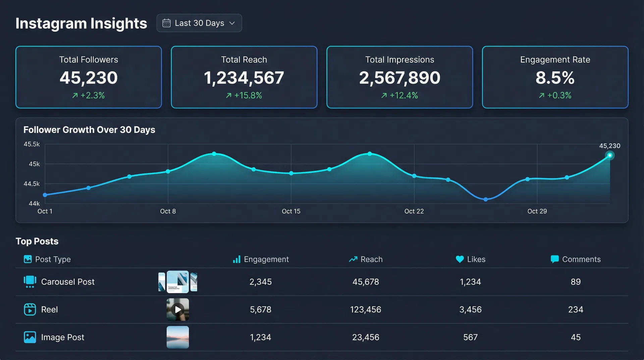Click the Reel icon in the table
644x360 pixels.
(x=30, y=309)
